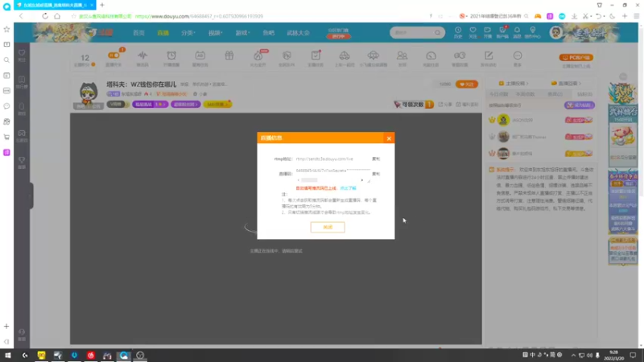The width and height of the screenshot is (644, 362).
Task: Open Windows Start menu
Action: tap(8, 355)
